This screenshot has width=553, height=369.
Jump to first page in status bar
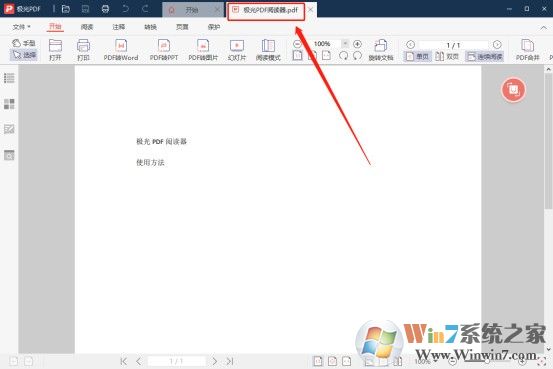[123, 361]
